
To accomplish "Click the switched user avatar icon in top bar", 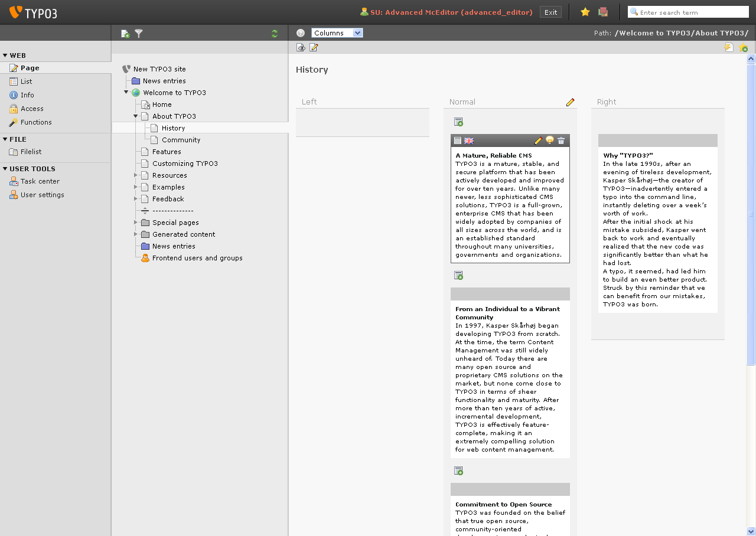I will pos(364,12).
